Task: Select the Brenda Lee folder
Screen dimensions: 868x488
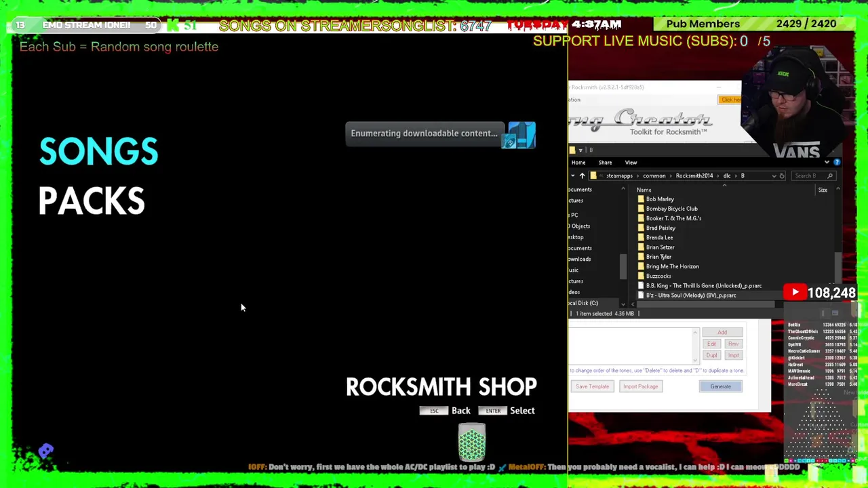Action: 660,238
